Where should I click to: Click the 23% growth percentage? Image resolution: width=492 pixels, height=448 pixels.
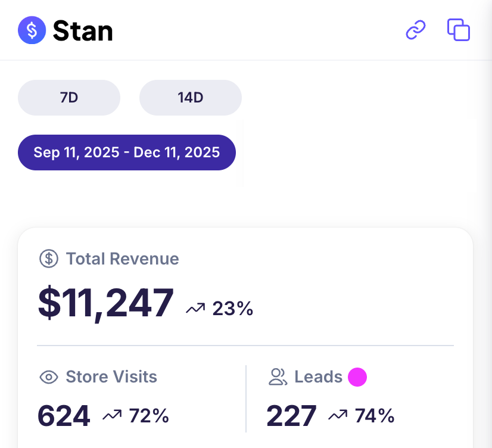(x=233, y=308)
